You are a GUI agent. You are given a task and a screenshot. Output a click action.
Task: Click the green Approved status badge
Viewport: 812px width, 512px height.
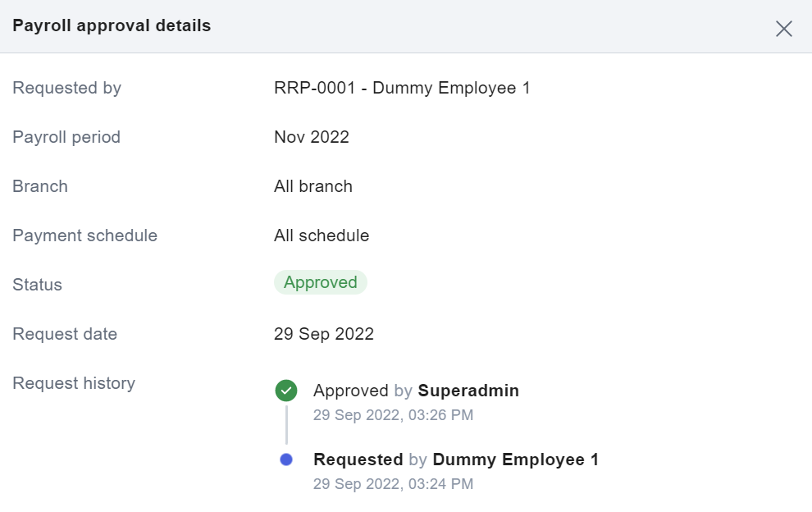(x=321, y=283)
